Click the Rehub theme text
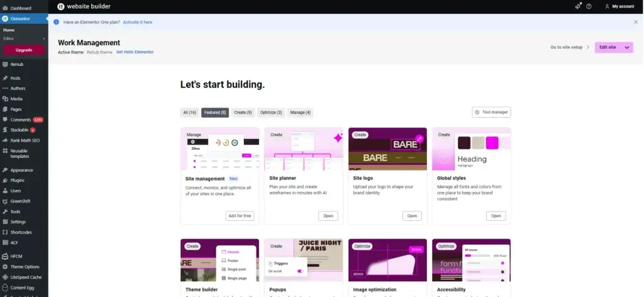Viewport: 644px width, 297px height. [x=99, y=52]
